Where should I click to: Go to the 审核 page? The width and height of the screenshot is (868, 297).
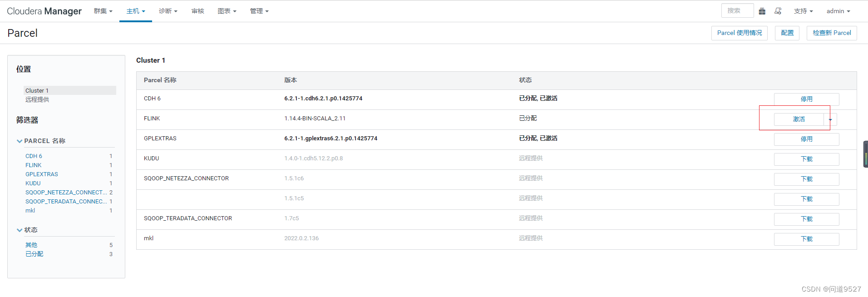[x=197, y=11]
